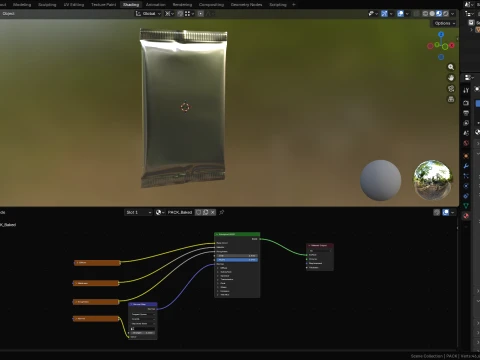Viewport: 480px width, 360px height.
Task: Click the zoom magnifier viewport icon
Action: pyautogui.click(x=451, y=67)
